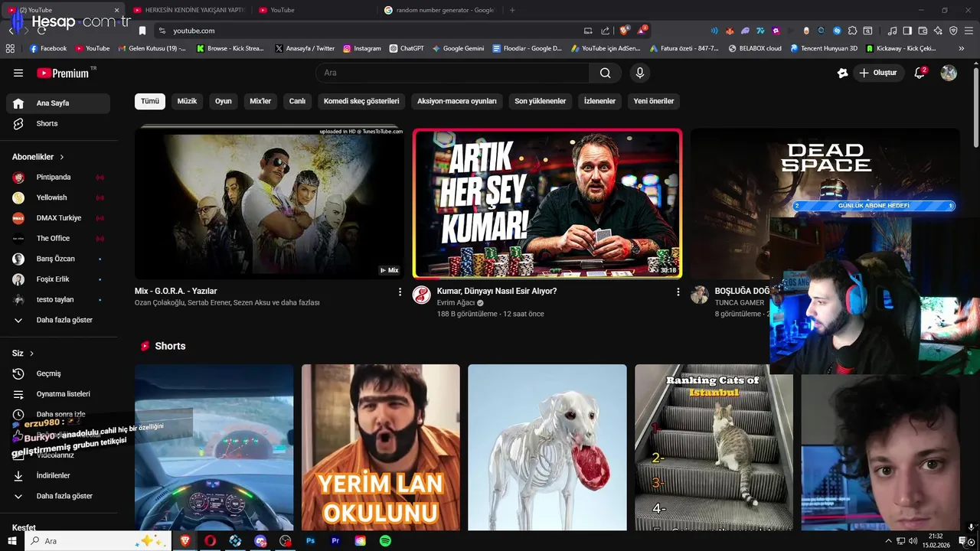980x551 pixels.
Task: Go to Ana Sayfa in sidebar
Action: pyautogui.click(x=58, y=103)
